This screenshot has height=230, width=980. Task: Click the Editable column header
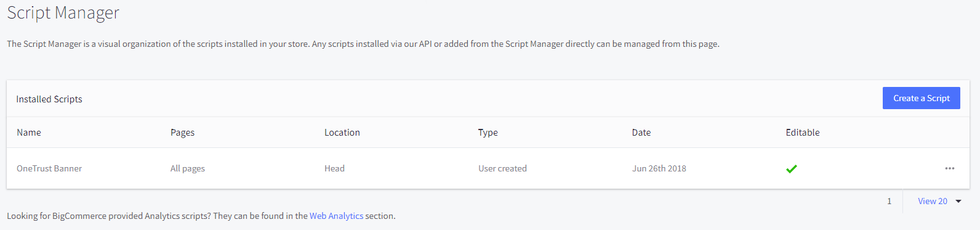(x=803, y=133)
